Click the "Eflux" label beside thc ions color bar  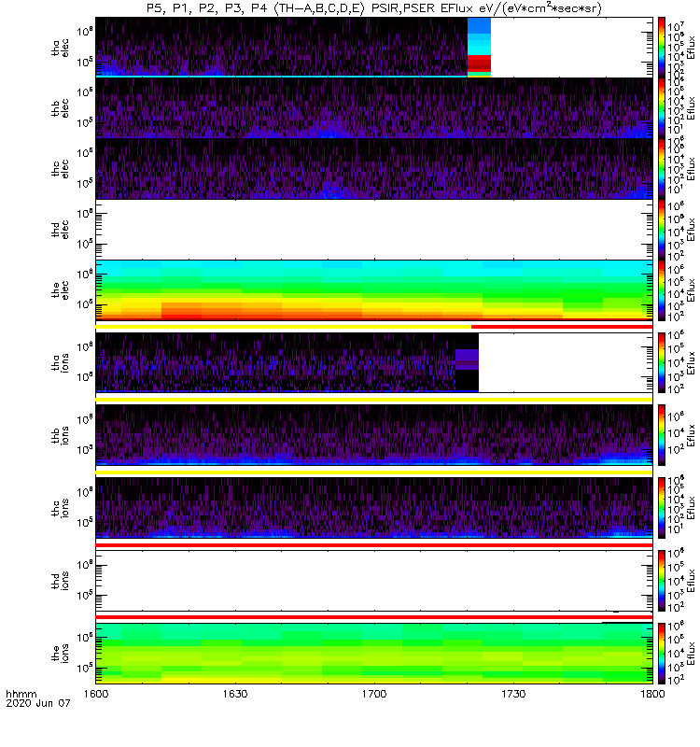point(691,508)
